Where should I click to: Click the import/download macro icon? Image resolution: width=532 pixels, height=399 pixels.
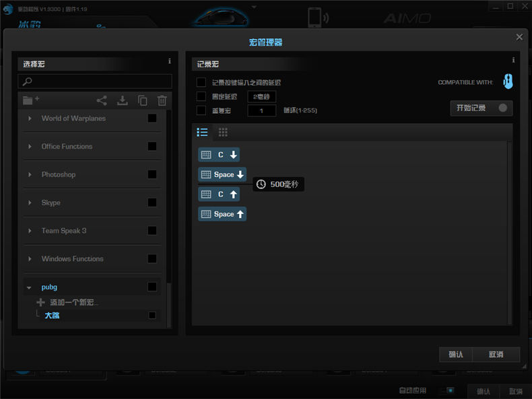pyautogui.click(x=122, y=100)
